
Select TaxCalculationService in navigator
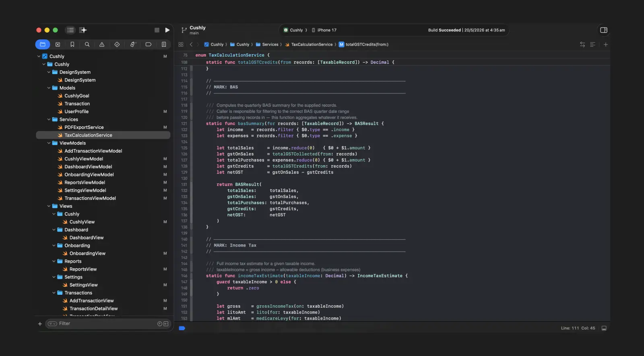coord(103,135)
